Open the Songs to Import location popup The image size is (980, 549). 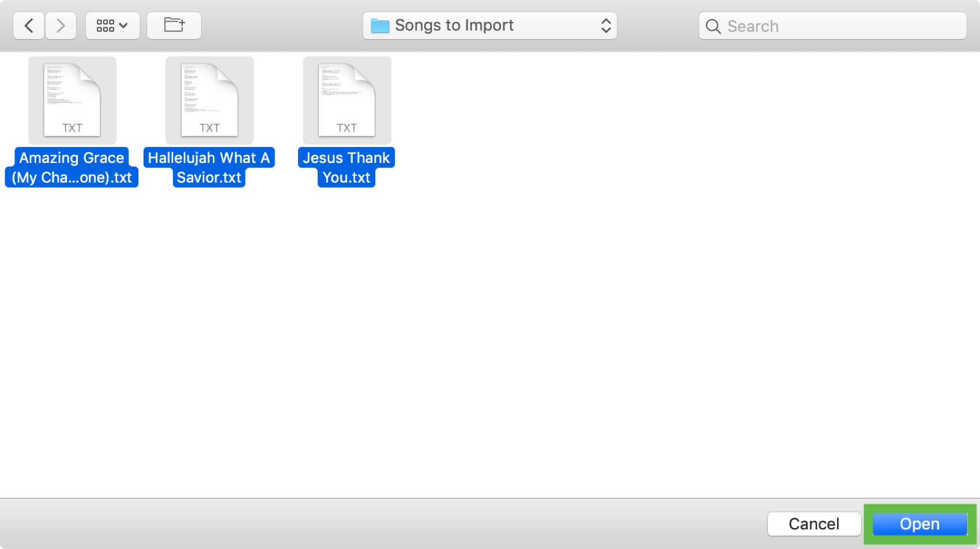click(x=489, y=26)
